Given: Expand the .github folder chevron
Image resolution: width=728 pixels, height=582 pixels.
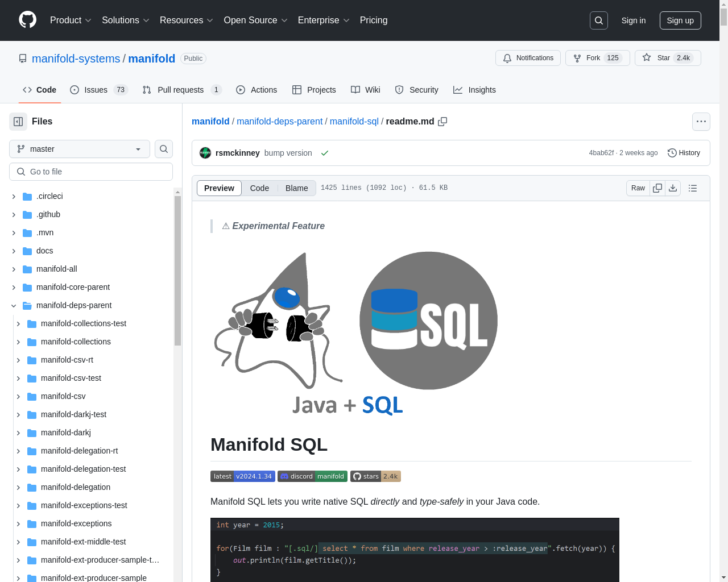Looking at the screenshot, I should coord(14,214).
